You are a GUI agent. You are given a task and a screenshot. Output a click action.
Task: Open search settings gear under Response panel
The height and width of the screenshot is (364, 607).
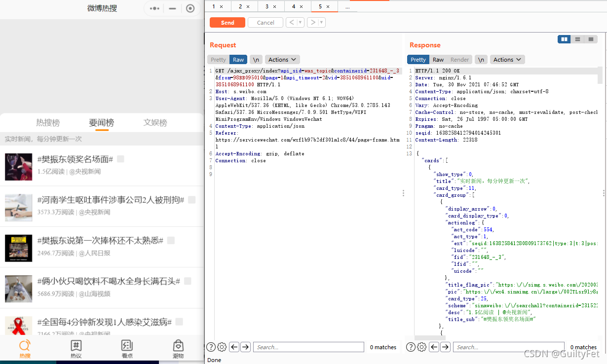point(421,347)
